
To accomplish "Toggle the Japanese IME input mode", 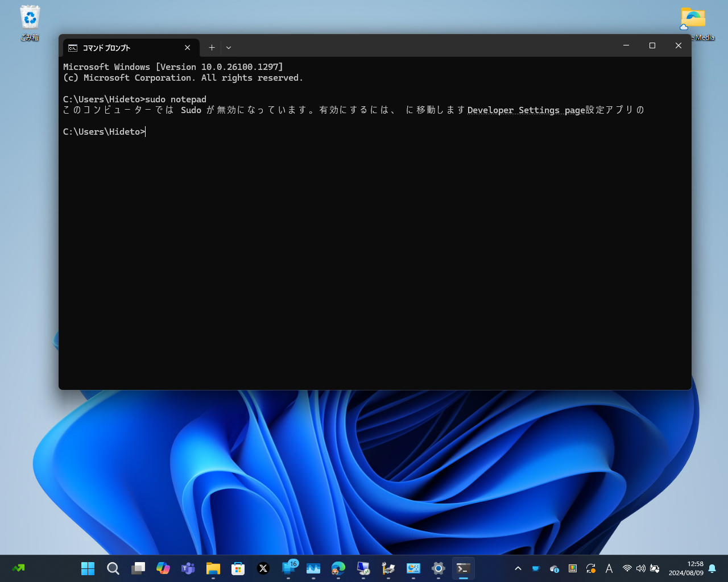I will (x=609, y=568).
